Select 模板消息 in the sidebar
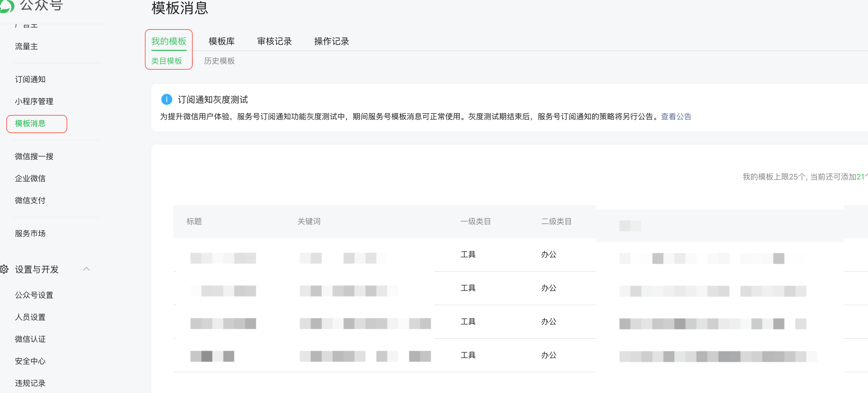The height and width of the screenshot is (393, 868). click(30, 123)
